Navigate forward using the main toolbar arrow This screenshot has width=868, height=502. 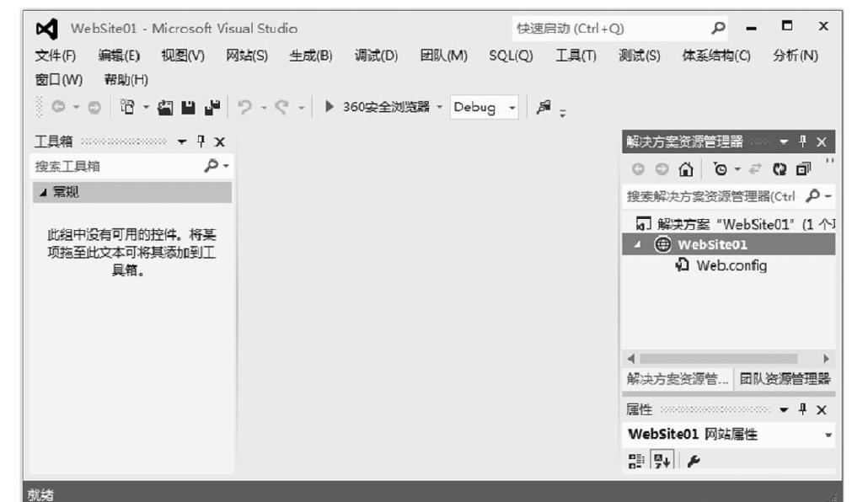click(94, 107)
